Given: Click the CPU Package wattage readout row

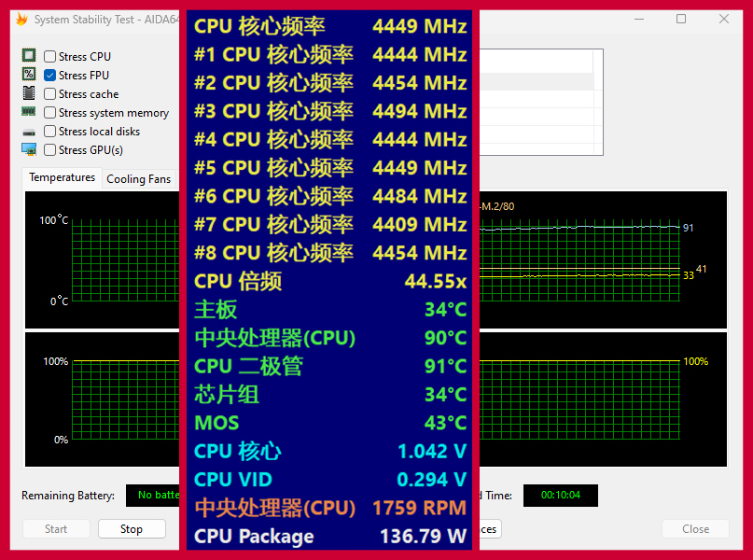Looking at the screenshot, I should (330, 536).
